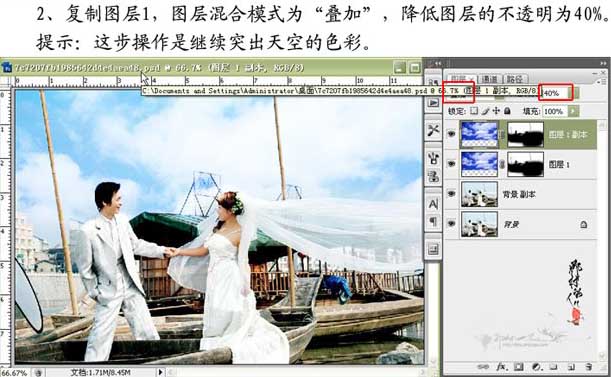611x377 pixels.
Task: Open the Actions panel play icon in dock
Action: tap(433, 103)
